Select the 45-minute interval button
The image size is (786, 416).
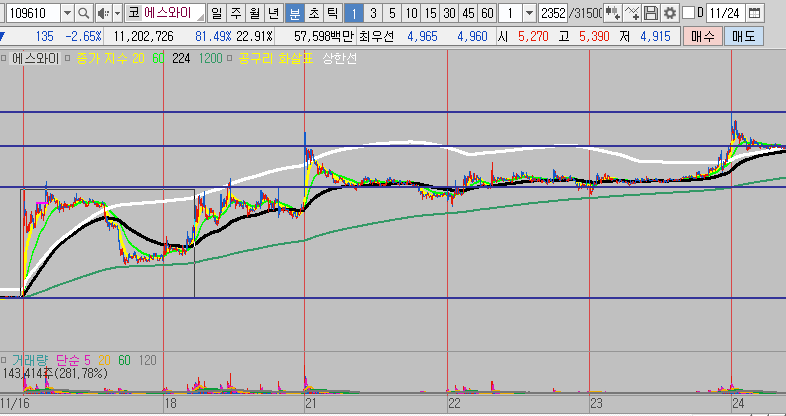(x=468, y=13)
